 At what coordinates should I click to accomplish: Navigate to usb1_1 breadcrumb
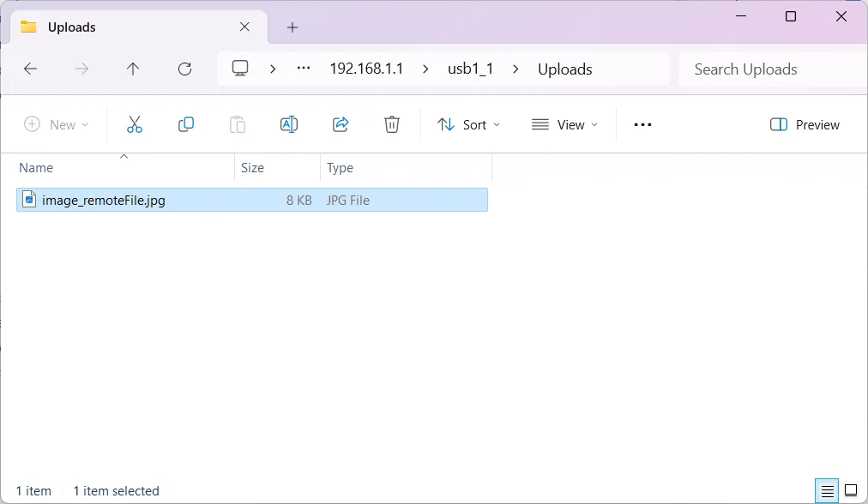pyautogui.click(x=471, y=69)
